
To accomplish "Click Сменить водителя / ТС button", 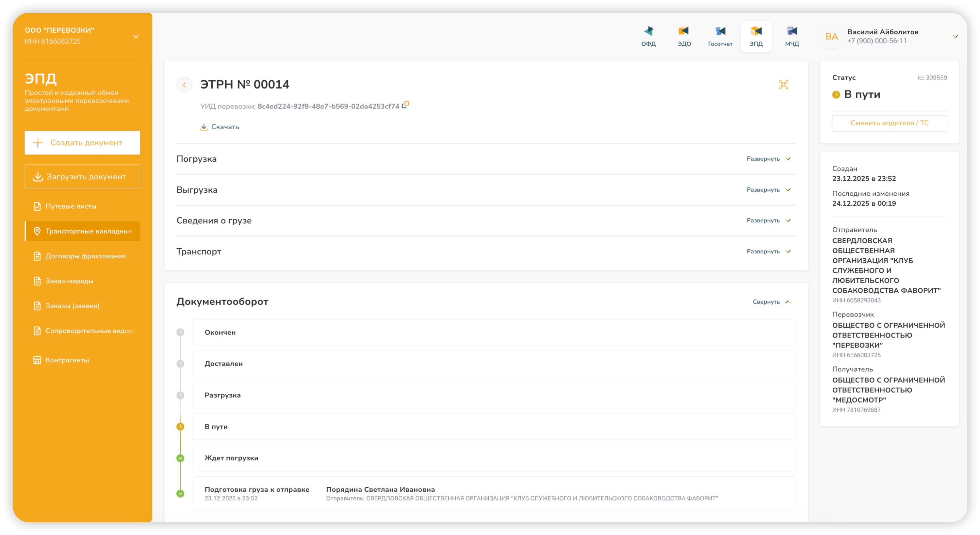I will coord(889,123).
